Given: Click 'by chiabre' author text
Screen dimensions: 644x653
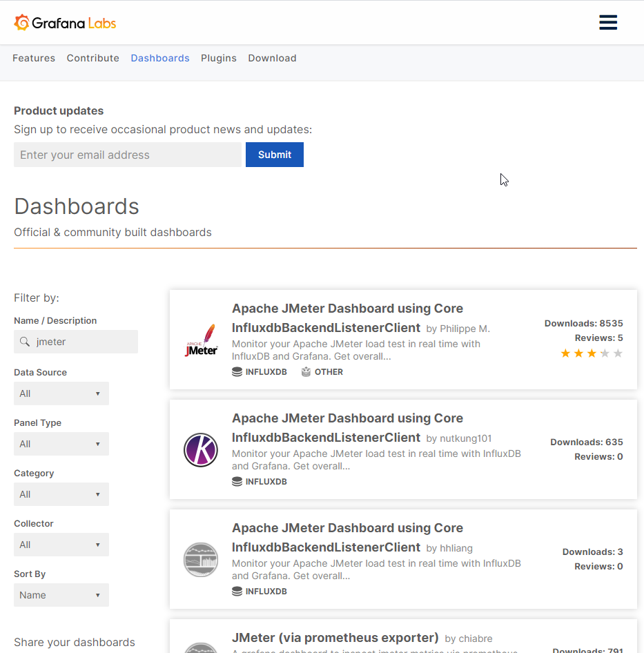Looking at the screenshot, I should [x=469, y=639].
